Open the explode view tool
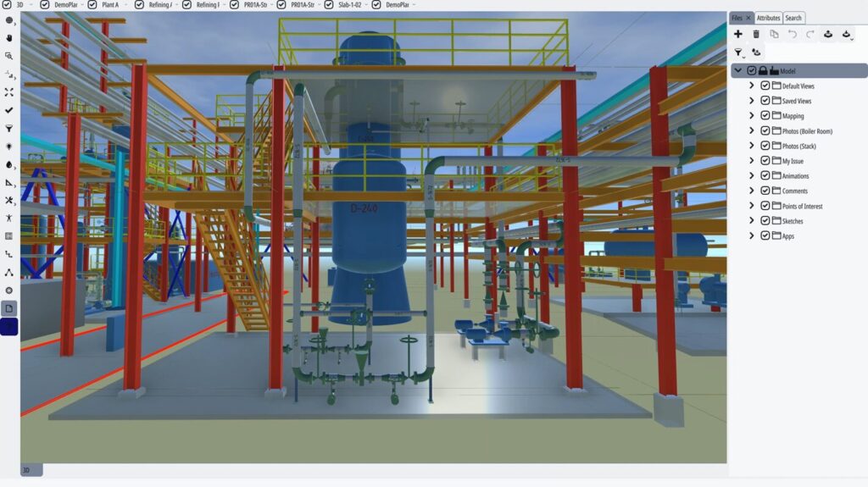The width and height of the screenshot is (868, 487). (x=8, y=201)
